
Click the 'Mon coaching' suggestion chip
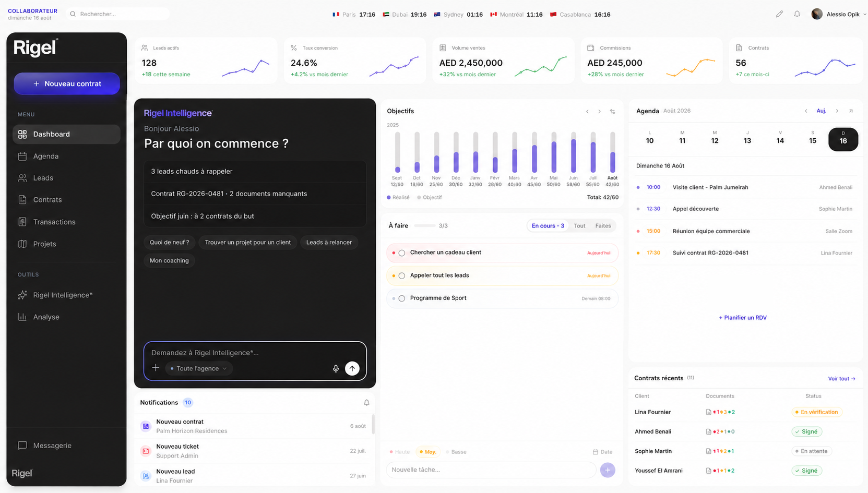pos(169,260)
